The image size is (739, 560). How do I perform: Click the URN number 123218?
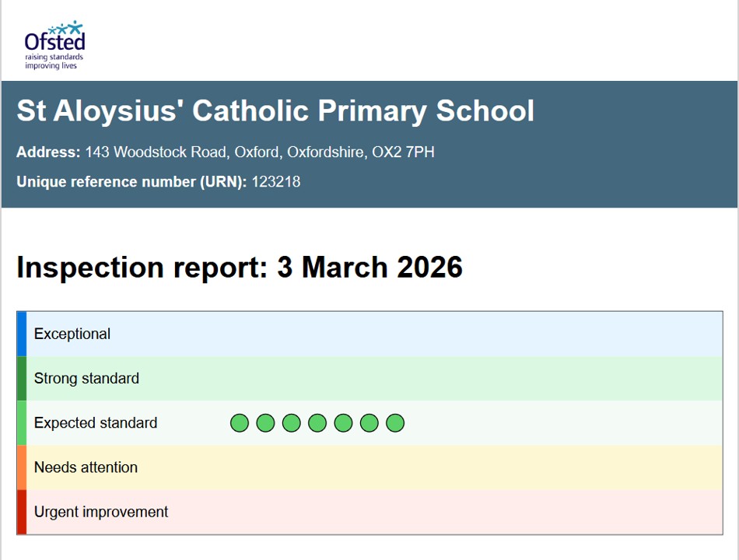[x=275, y=182]
